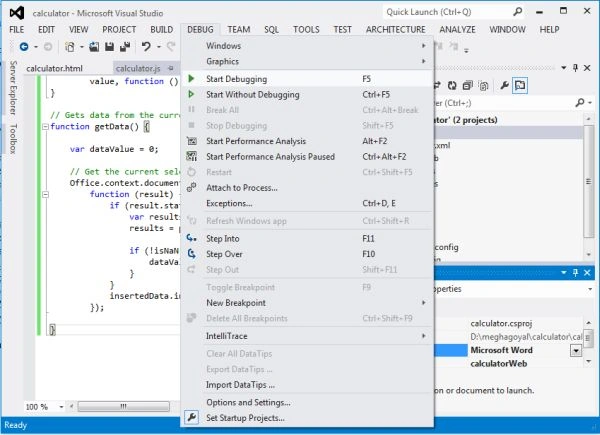Switch to the calculator.html tab
The image size is (600, 435).
(x=54, y=68)
